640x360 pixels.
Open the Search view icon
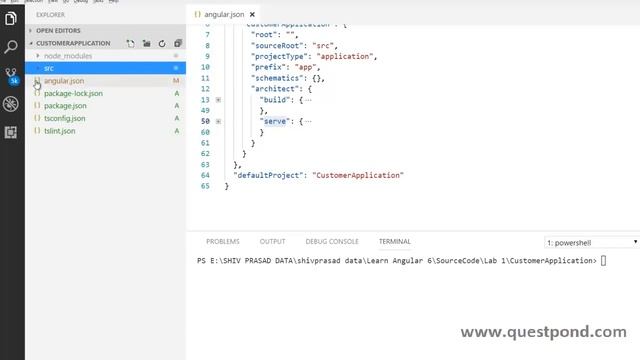11,47
